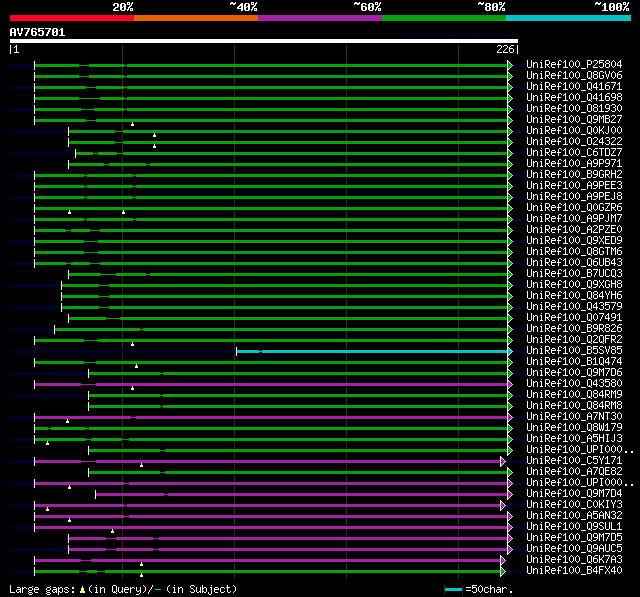This screenshot has height=597, width=640.
Task: Select the UniRef100_Q43580 label
Action: (574, 384)
